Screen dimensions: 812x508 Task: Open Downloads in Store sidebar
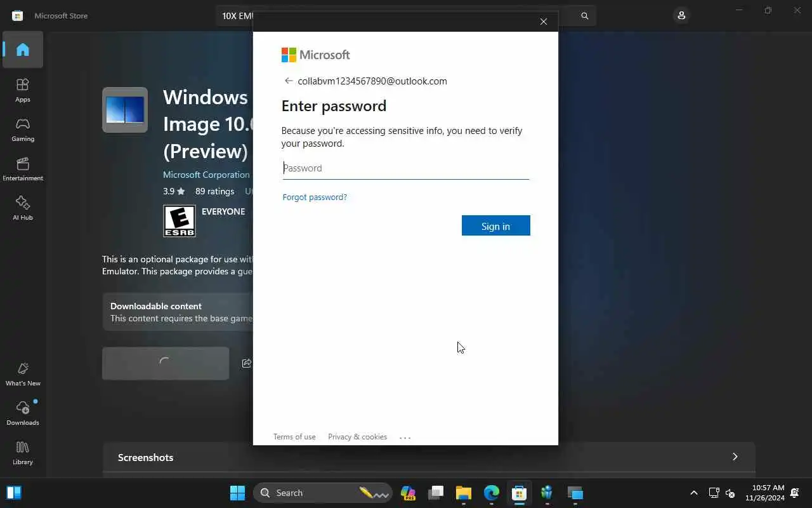[x=23, y=413]
